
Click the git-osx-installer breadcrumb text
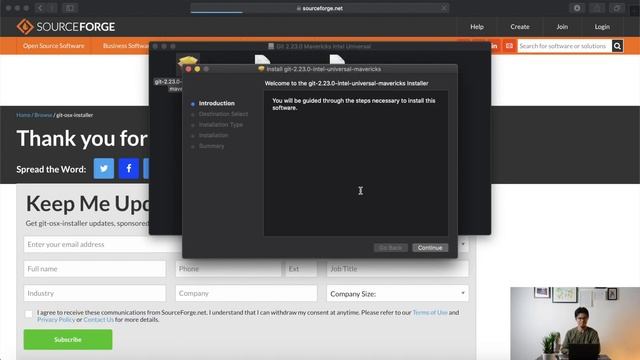pos(75,115)
